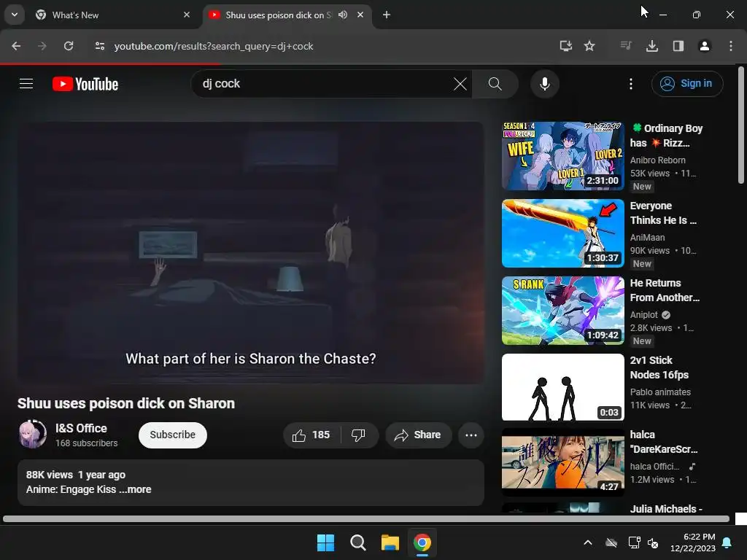
Task: Open Pablo animates channel name
Action: pyautogui.click(x=659, y=392)
